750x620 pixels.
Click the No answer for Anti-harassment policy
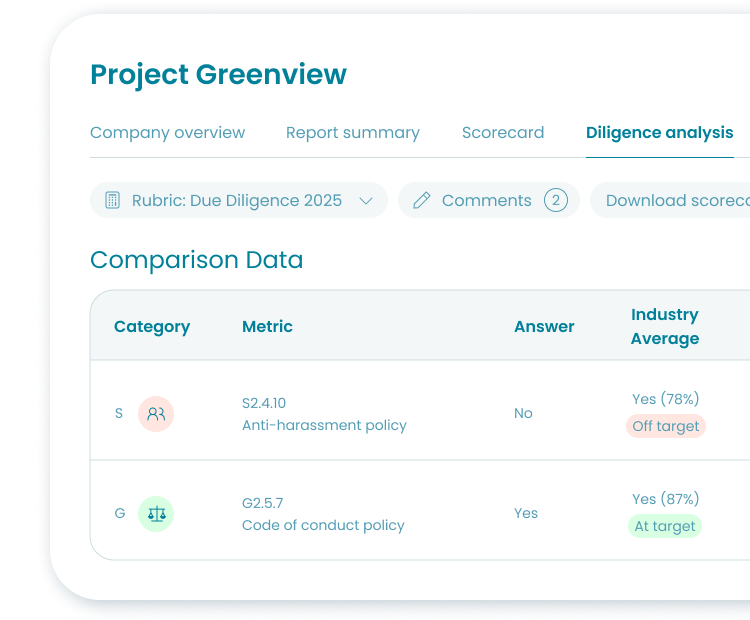coord(523,413)
